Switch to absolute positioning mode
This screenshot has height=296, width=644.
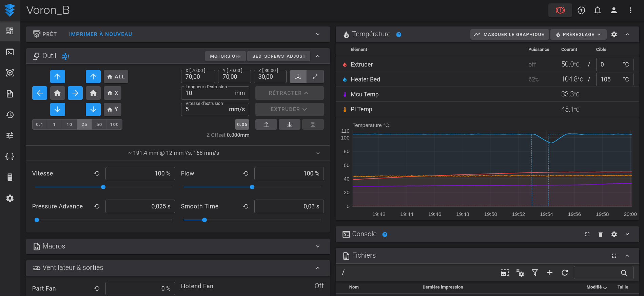coord(298,77)
